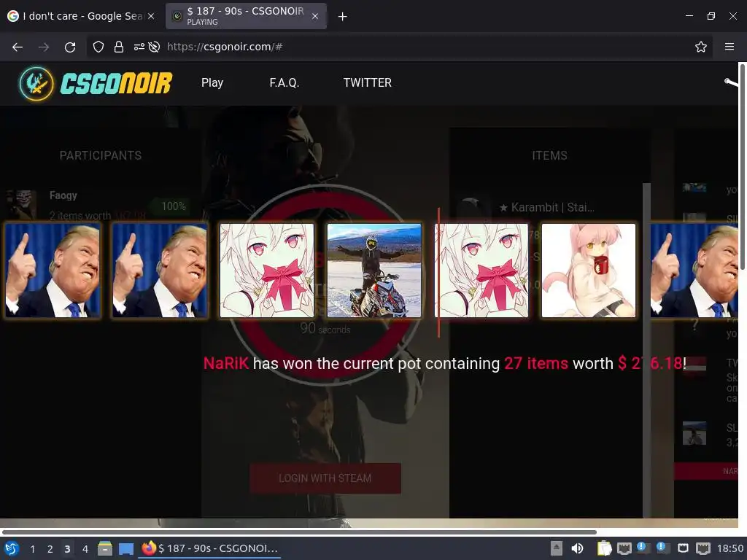
Task: Close the Google Search tab
Action: 151,16
